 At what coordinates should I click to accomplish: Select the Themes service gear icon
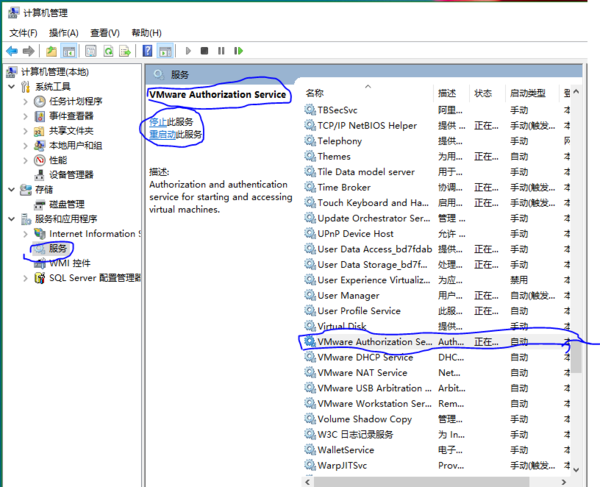[310, 156]
